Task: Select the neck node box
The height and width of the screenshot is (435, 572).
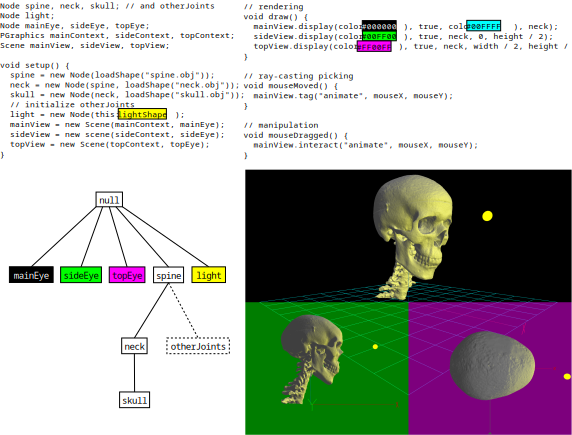Action: pyautogui.click(x=134, y=346)
